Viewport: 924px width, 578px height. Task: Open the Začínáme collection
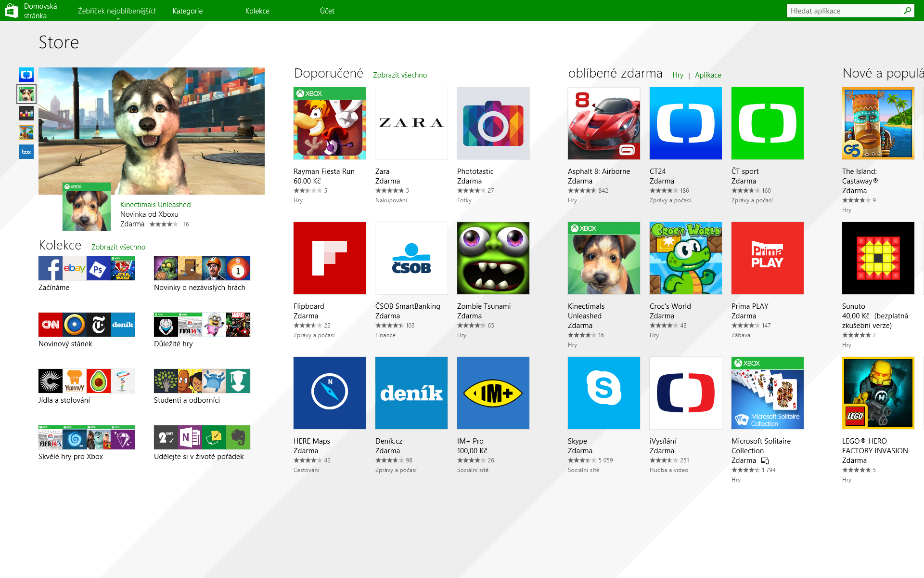87,274
